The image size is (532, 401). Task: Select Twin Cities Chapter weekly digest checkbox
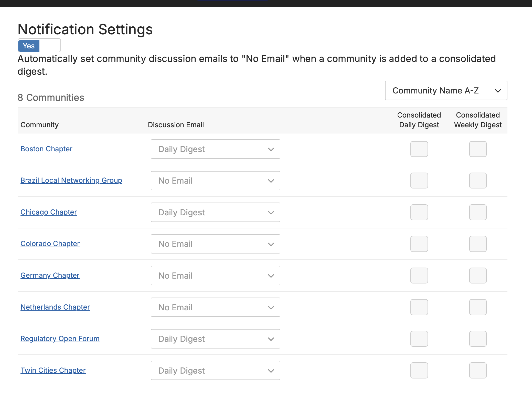point(477,370)
